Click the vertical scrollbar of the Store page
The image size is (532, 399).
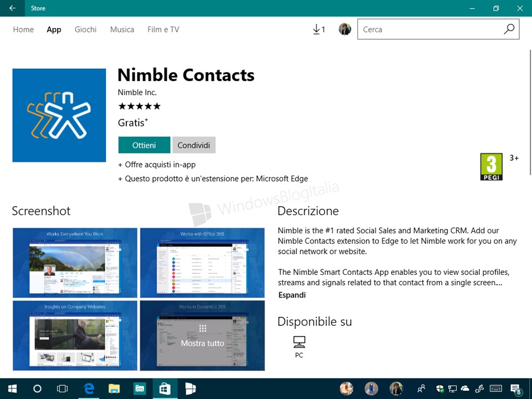click(530, 112)
